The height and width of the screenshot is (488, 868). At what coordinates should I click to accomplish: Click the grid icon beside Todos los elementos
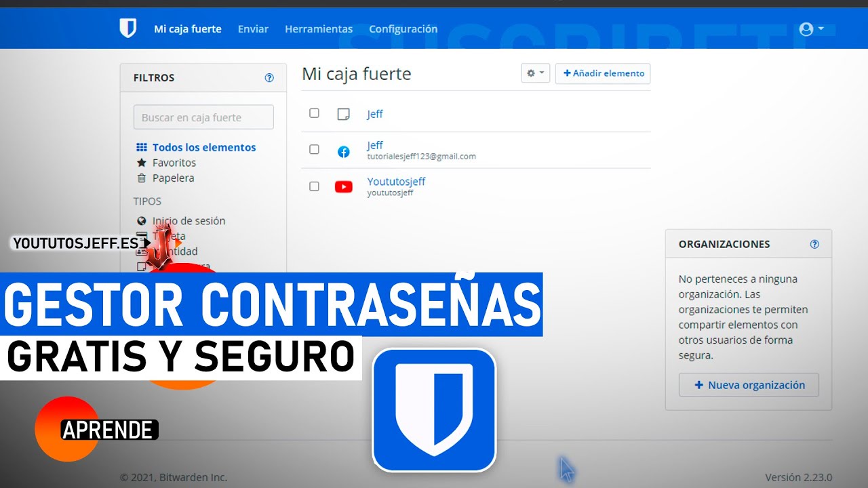pyautogui.click(x=142, y=147)
